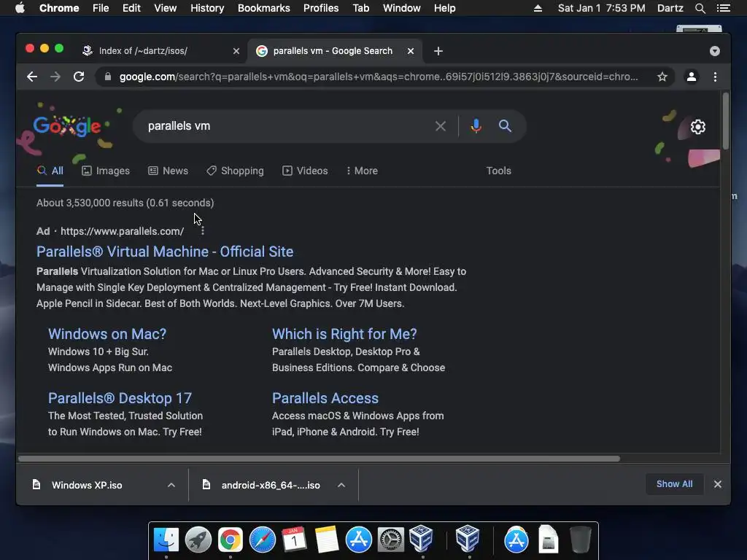This screenshot has width=747, height=560.
Task: Expand options for Windows XP.iso download
Action: (x=171, y=485)
